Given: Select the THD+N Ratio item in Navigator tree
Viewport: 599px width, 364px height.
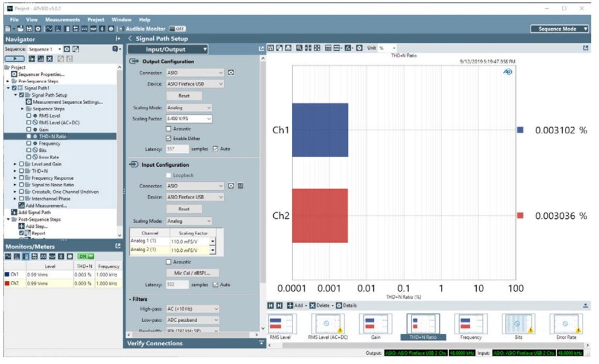Looking at the screenshot, I should click(x=53, y=136).
